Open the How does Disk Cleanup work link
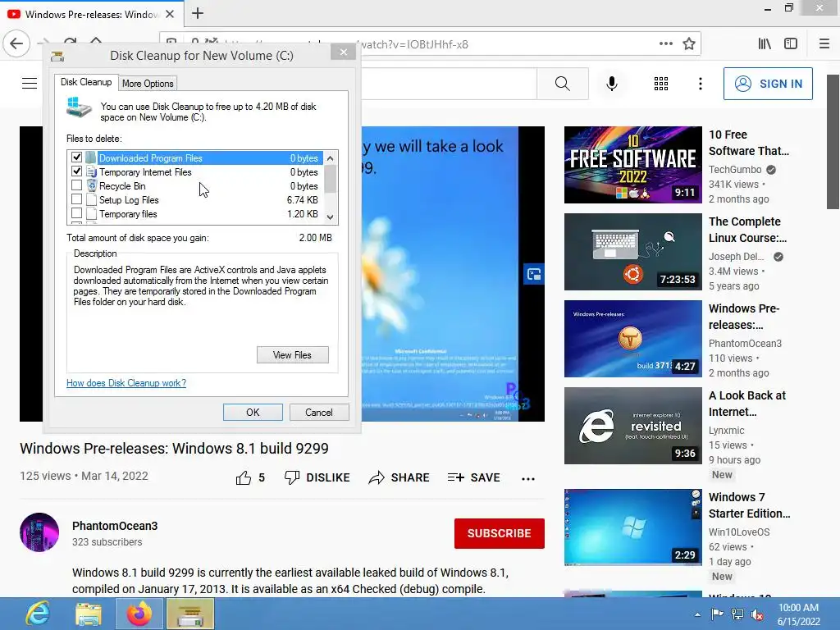Viewport: 840px width, 630px height. click(x=126, y=382)
